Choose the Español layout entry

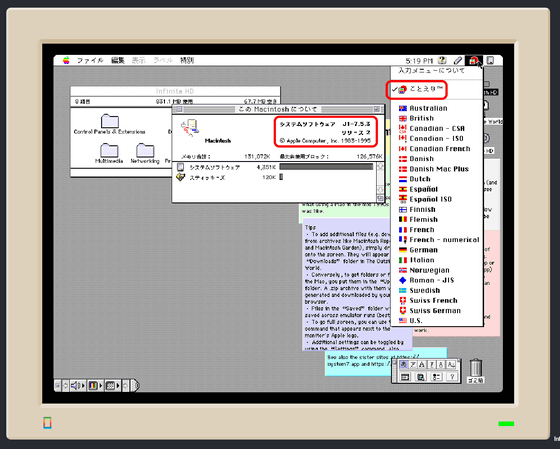tap(437, 189)
